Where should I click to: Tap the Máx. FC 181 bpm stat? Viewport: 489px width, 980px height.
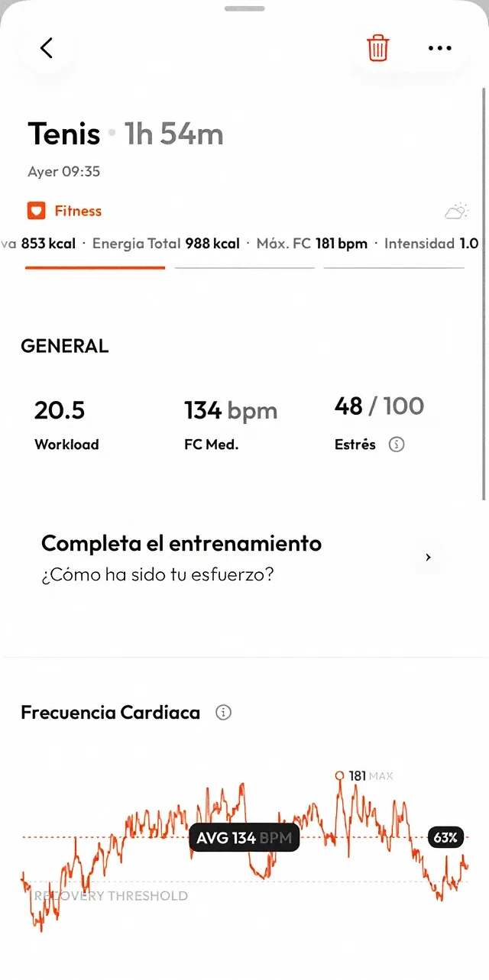tap(312, 244)
